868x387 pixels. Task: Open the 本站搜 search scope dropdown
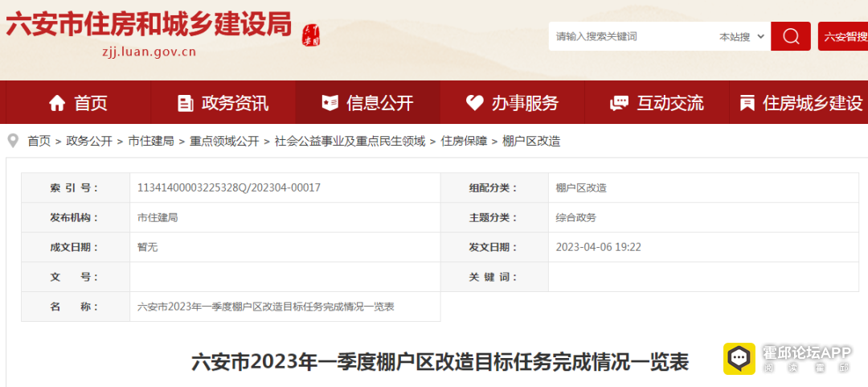pyautogui.click(x=742, y=36)
